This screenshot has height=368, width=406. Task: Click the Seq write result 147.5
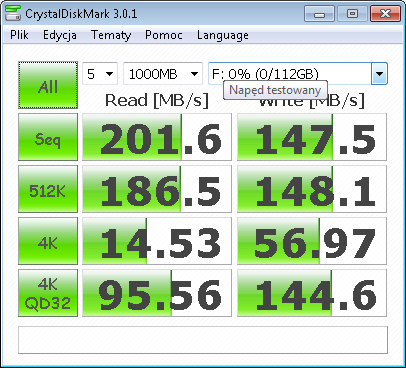click(x=312, y=137)
